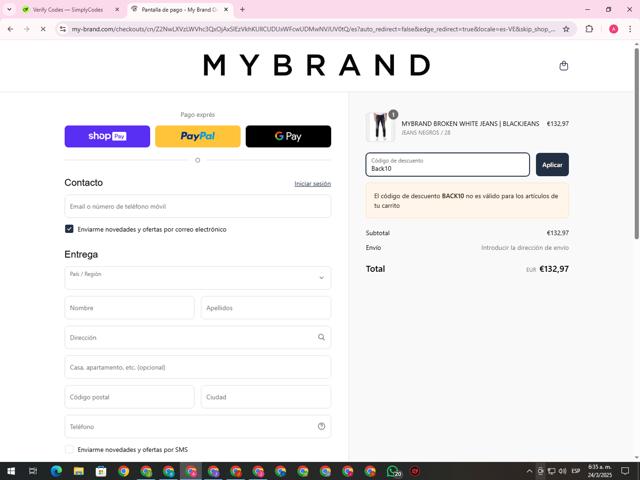Screen dimensions: 640x480
Task: Click the discount code input field
Action: coord(447,164)
